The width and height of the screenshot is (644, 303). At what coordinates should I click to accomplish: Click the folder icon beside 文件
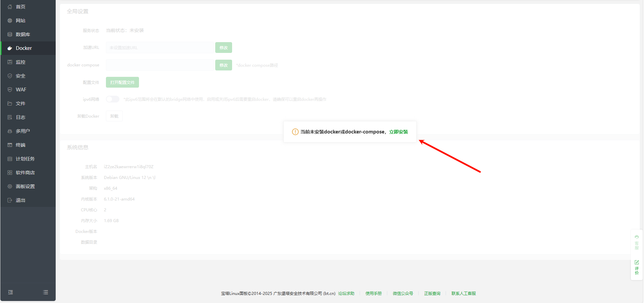pyautogui.click(x=10, y=103)
